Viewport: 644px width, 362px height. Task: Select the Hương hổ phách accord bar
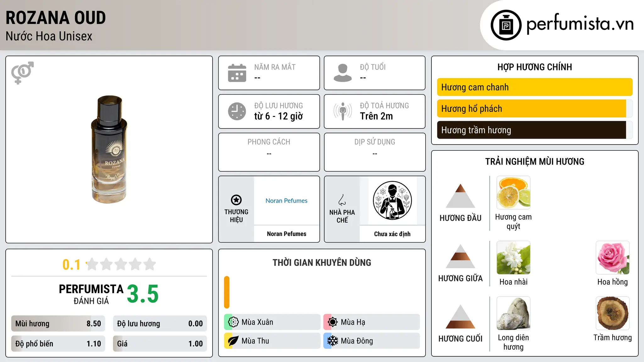[535, 108]
